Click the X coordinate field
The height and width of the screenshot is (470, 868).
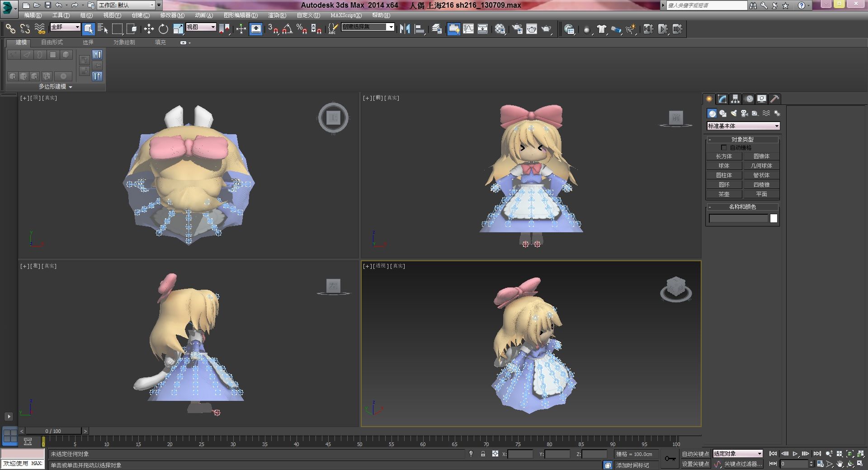coord(520,454)
